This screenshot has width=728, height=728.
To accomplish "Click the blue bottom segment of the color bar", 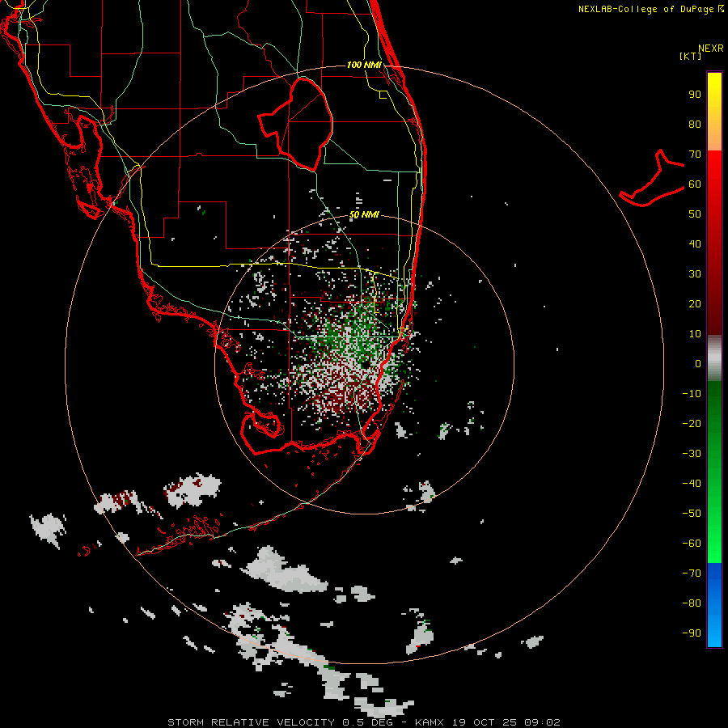I will pyautogui.click(x=714, y=605).
